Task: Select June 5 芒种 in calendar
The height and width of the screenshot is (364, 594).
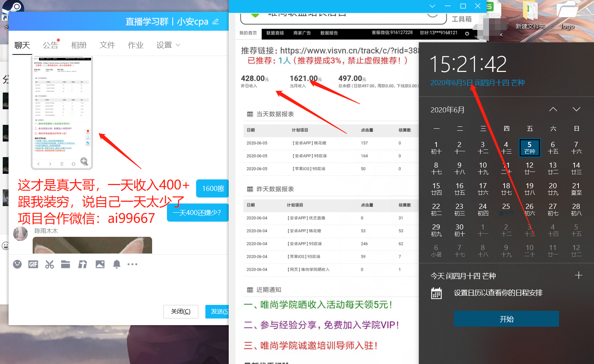Action: point(529,148)
